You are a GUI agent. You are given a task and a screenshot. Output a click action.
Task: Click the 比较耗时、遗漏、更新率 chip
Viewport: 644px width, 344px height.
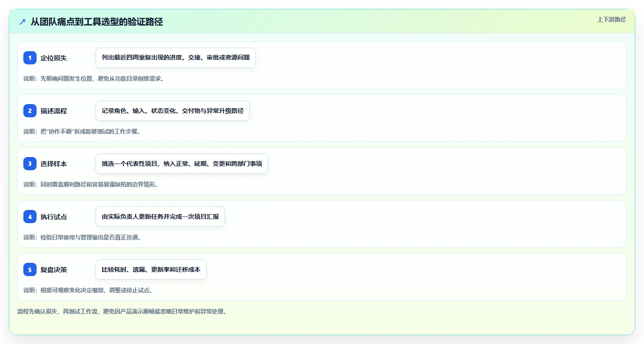151,269
